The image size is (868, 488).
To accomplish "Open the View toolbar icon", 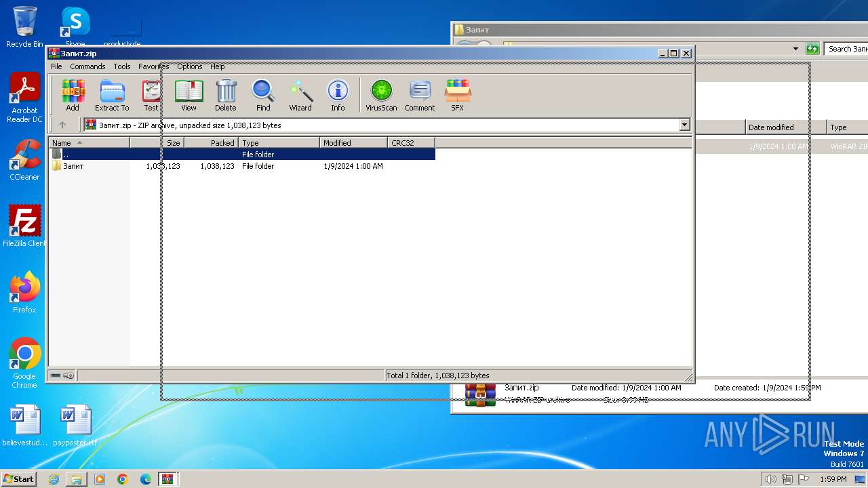I will [x=189, y=95].
